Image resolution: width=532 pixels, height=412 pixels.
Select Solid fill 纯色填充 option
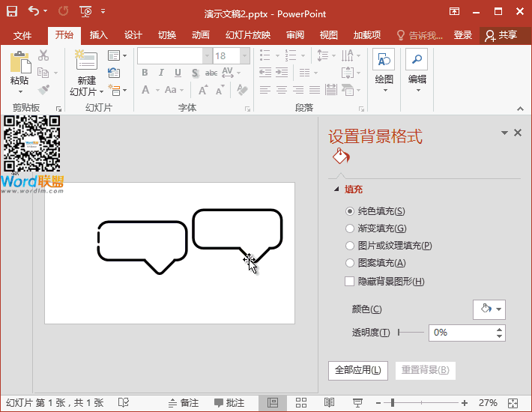tap(349, 211)
